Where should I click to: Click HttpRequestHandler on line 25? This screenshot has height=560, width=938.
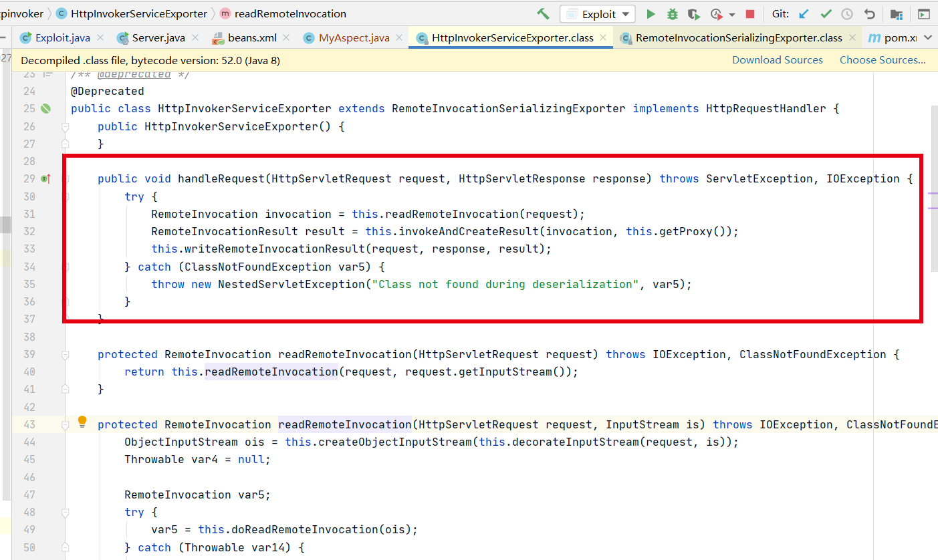[x=766, y=108]
